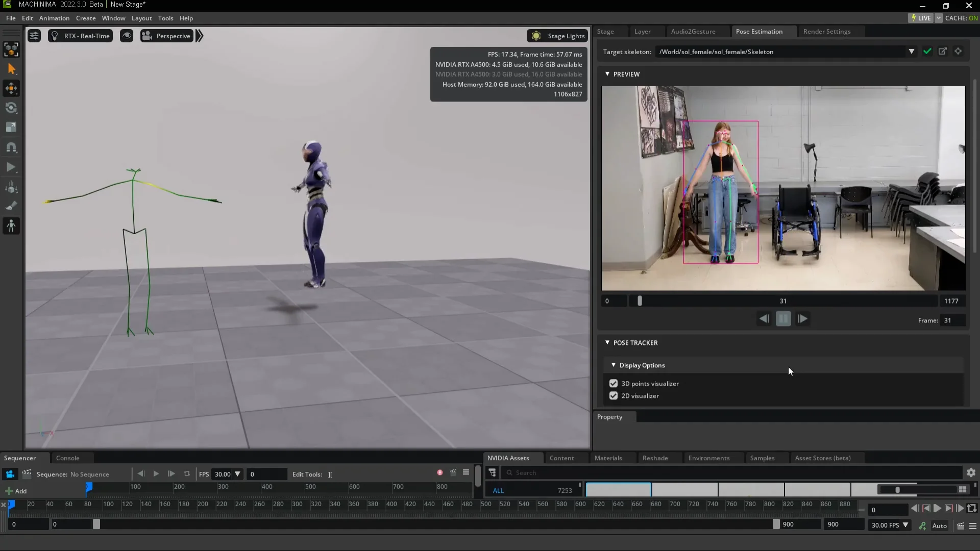Select the Rotate tool

pos(11,108)
